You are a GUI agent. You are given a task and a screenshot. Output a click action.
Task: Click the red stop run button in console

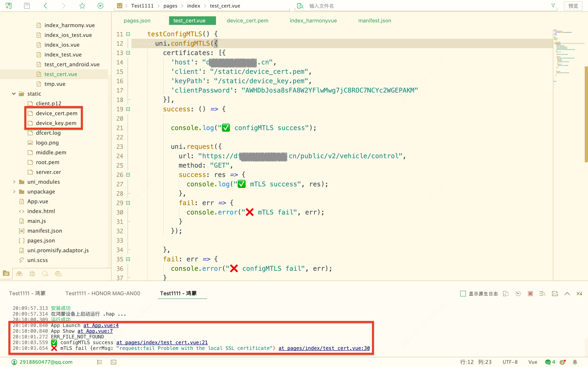[x=530, y=294]
